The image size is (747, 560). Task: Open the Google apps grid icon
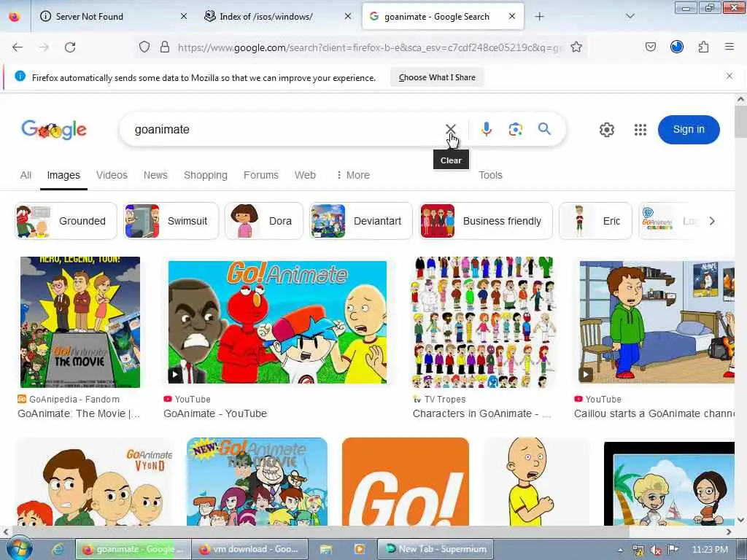pyautogui.click(x=640, y=130)
